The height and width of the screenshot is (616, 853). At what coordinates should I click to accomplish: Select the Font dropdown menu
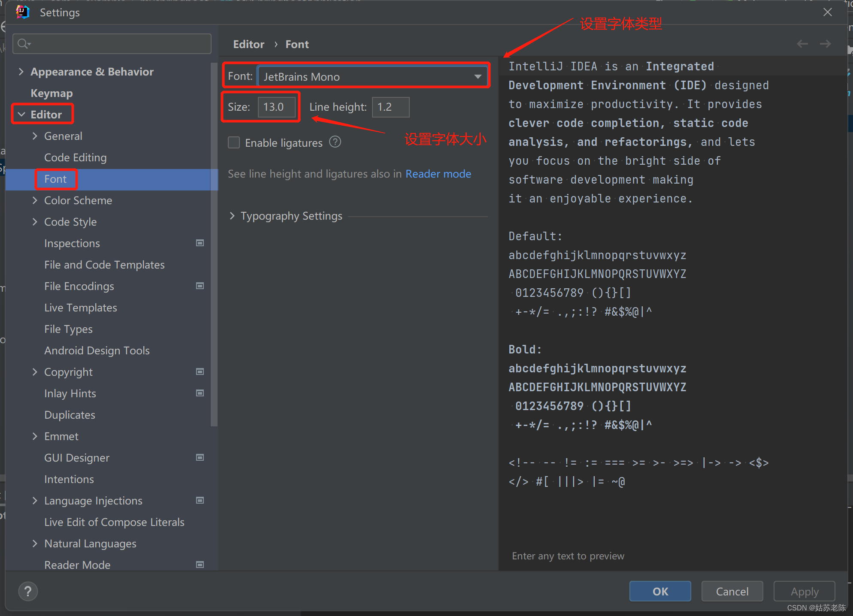(370, 76)
